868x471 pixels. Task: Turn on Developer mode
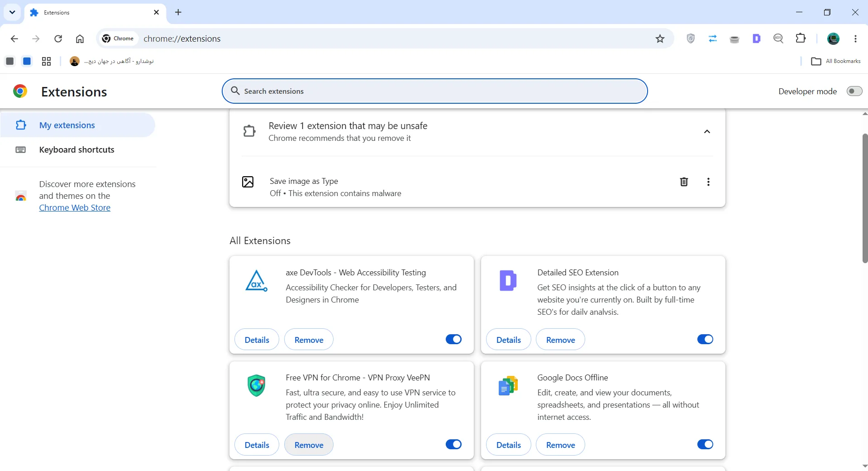coord(854,91)
